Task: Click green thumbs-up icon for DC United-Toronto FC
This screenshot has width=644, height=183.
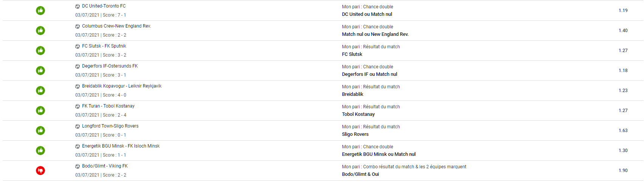Action: point(40,11)
